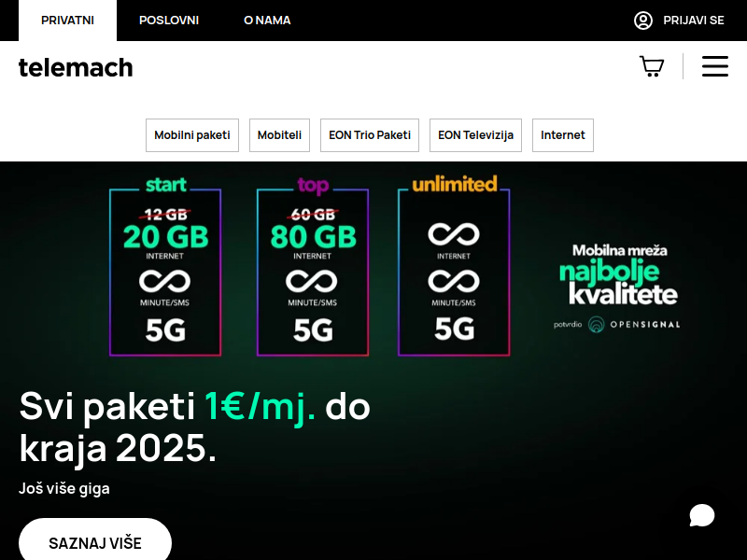The image size is (747, 560).
Task: Select the start package card
Action: pos(165,266)
